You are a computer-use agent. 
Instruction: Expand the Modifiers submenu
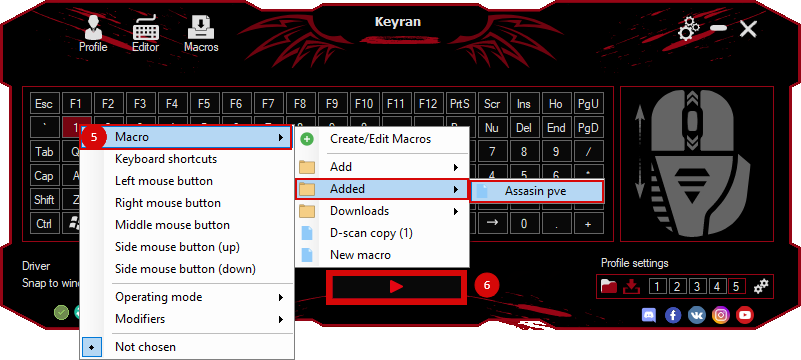point(280,319)
